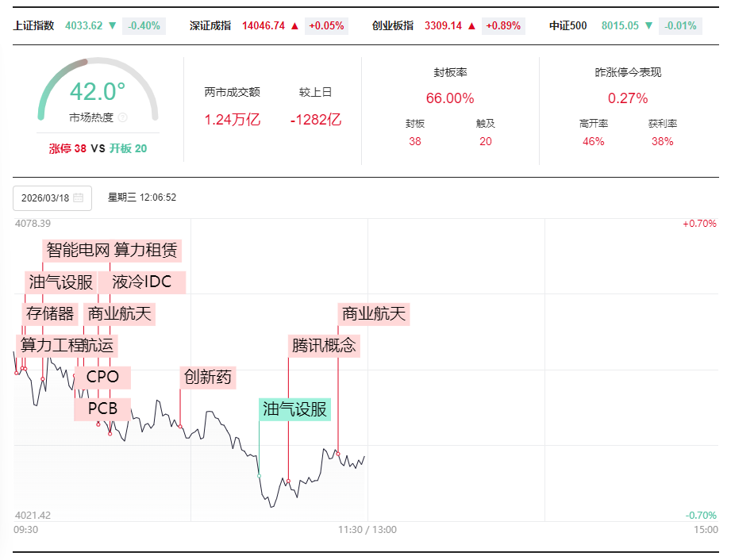Click the red up arrow next to 3309.14
The height and width of the screenshot is (560, 731).
[471, 25]
